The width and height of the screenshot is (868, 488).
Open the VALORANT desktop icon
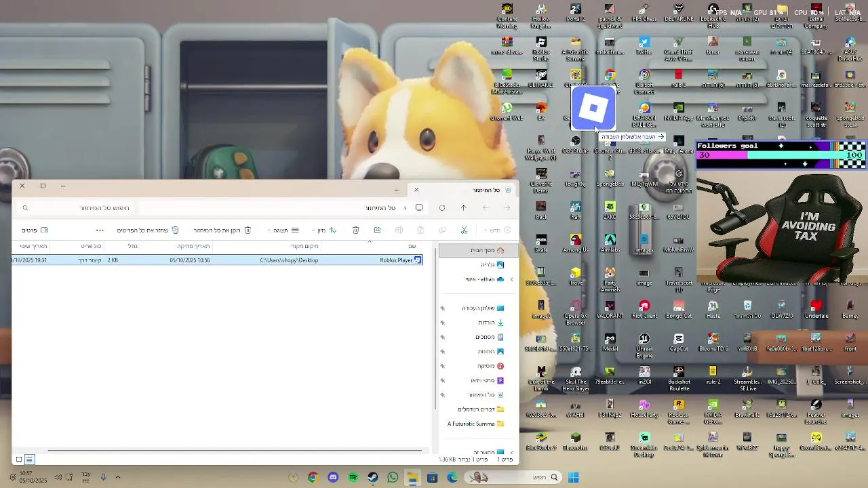coord(610,310)
